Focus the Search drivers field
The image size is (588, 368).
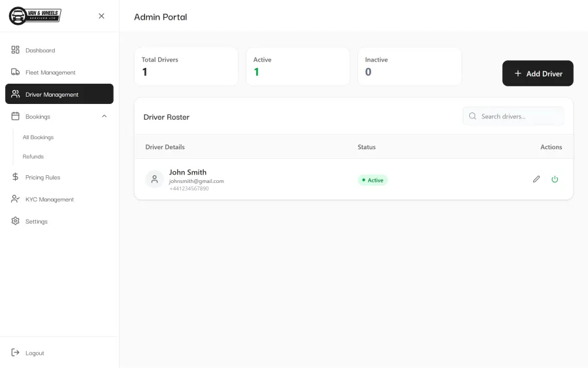pyautogui.click(x=514, y=116)
